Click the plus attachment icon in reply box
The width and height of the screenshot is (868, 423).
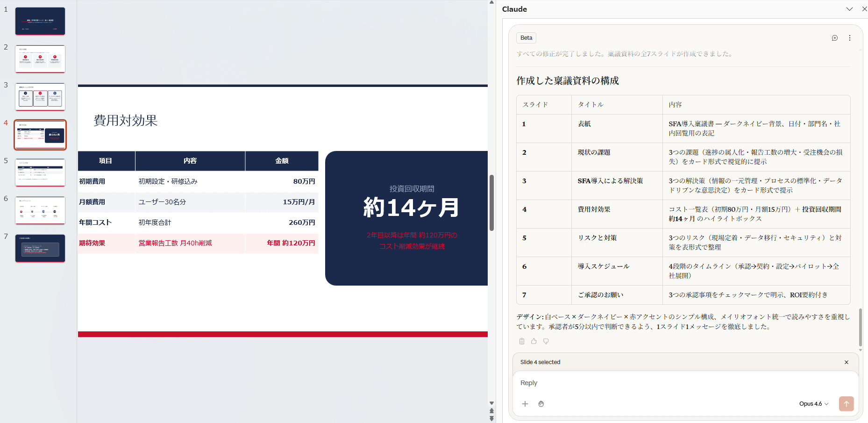[x=525, y=404]
